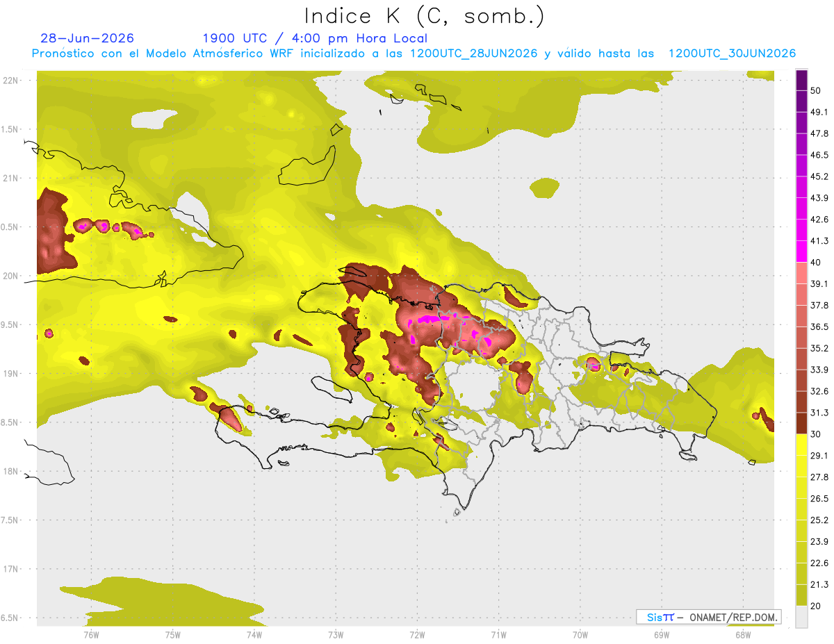Click the "71W" longitude axis label

pyautogui.click(x=498, y=634)
